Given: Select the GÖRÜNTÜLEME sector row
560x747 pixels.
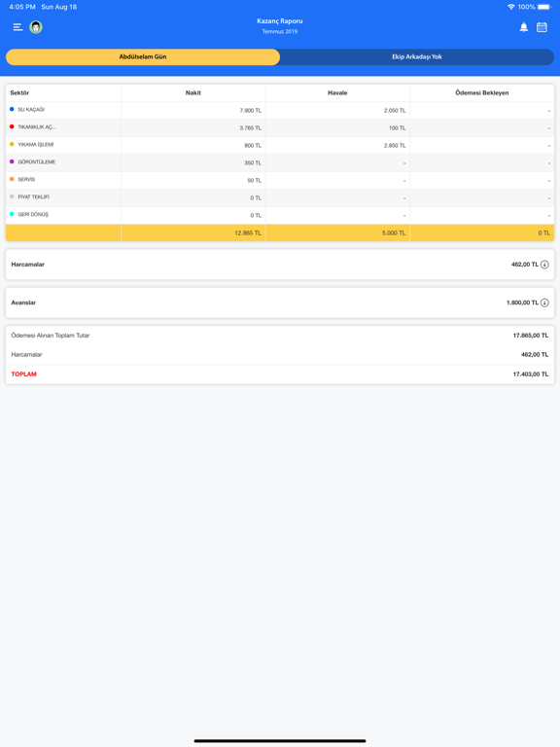Looking at the screenshot, I should point(280,162).
